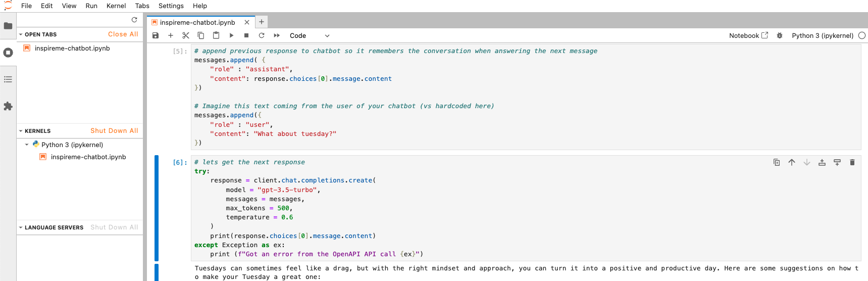Cut the selected cell with scissors icon

(x=186, y=35)
